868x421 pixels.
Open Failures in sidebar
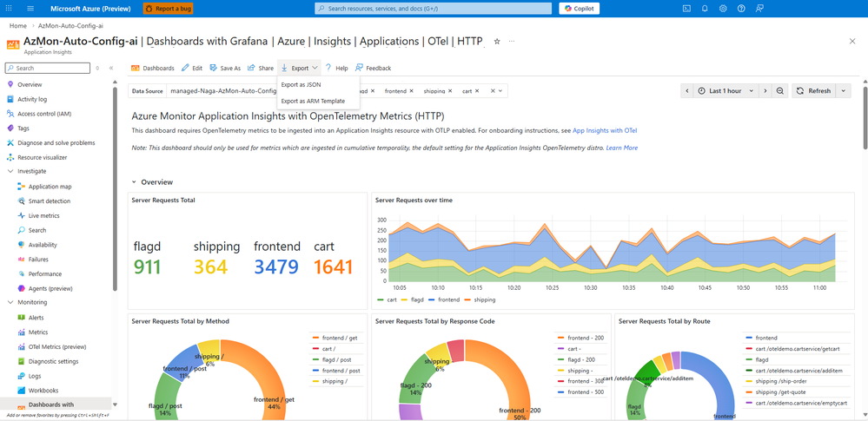tap(38, 259)
